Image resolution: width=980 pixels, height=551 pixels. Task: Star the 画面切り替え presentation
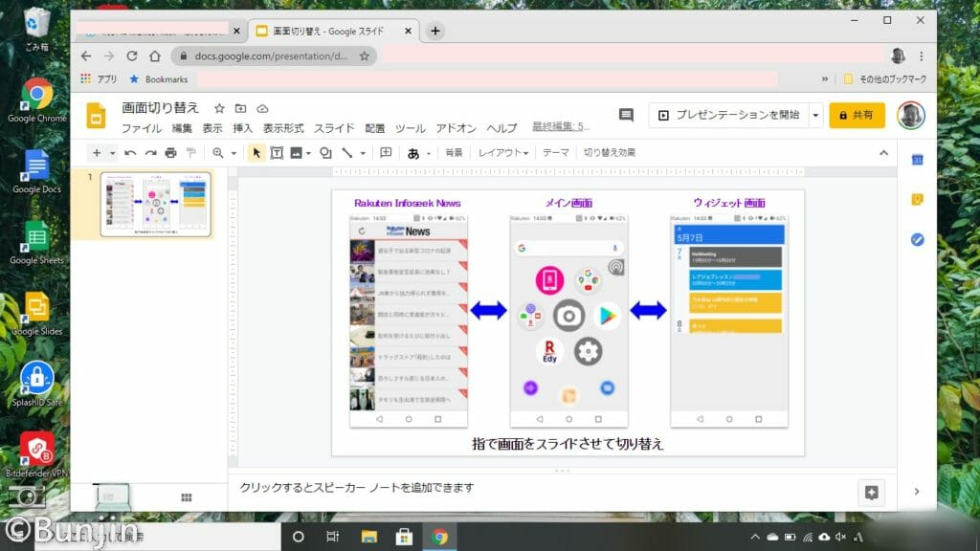(219, 109)
